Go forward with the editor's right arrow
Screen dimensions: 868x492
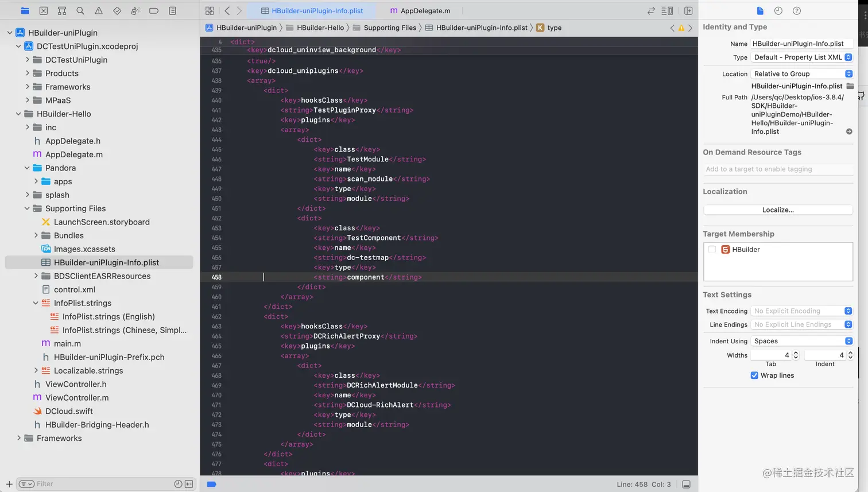pos(239,10)
